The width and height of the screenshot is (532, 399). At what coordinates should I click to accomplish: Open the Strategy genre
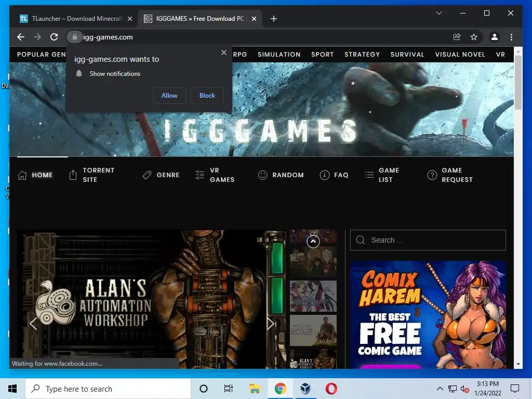pyautogui.click(x=362, y=54)
